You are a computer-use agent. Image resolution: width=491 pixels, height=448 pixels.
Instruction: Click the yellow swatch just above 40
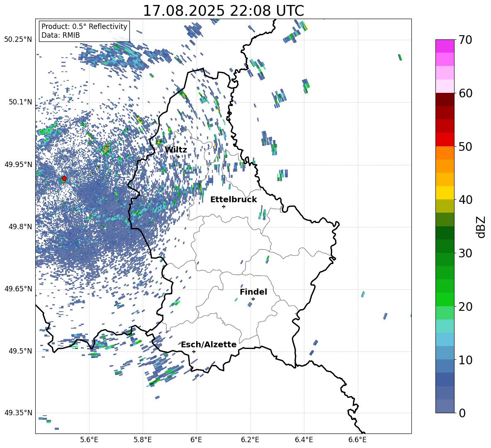click(x=445, y=193)
